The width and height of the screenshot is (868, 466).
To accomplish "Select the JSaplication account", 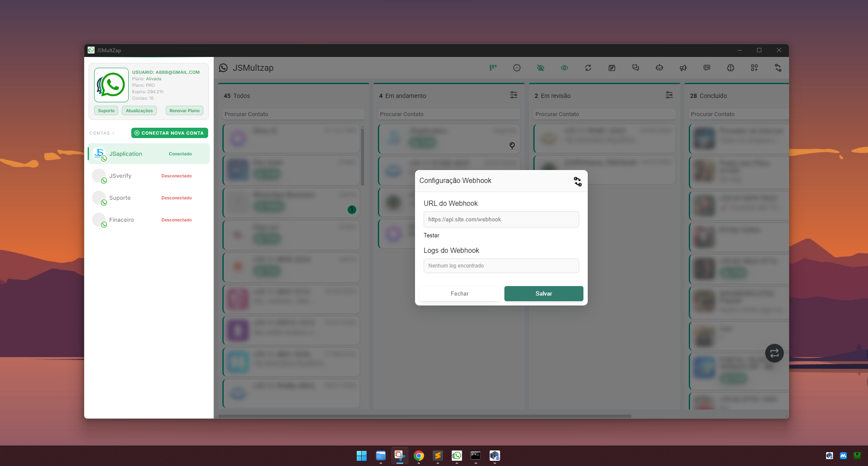I will (149, 154).
